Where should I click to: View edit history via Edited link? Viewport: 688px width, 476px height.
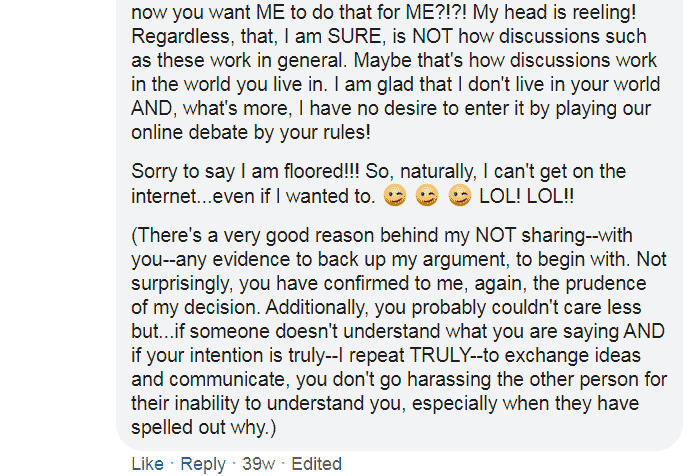316,464
